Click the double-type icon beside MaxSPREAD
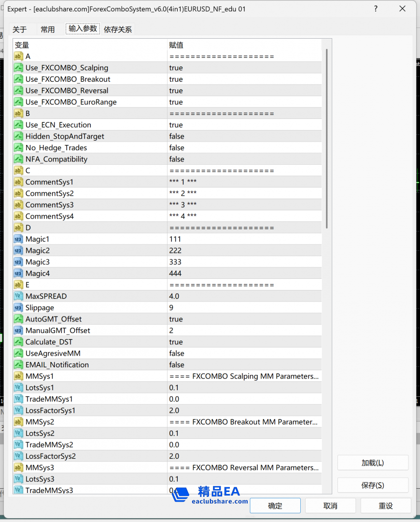The width and height of the screenshot is (420, 522). coord(18,296)
